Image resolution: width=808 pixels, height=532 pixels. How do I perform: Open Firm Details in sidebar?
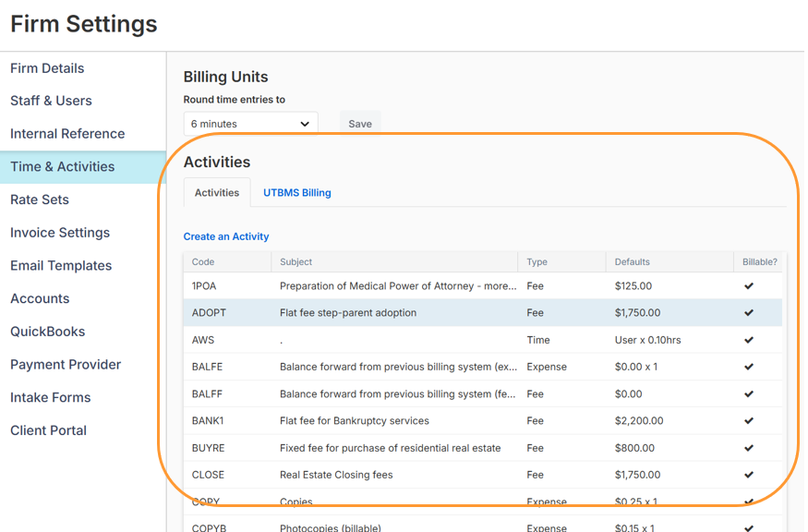click(47, 68)
